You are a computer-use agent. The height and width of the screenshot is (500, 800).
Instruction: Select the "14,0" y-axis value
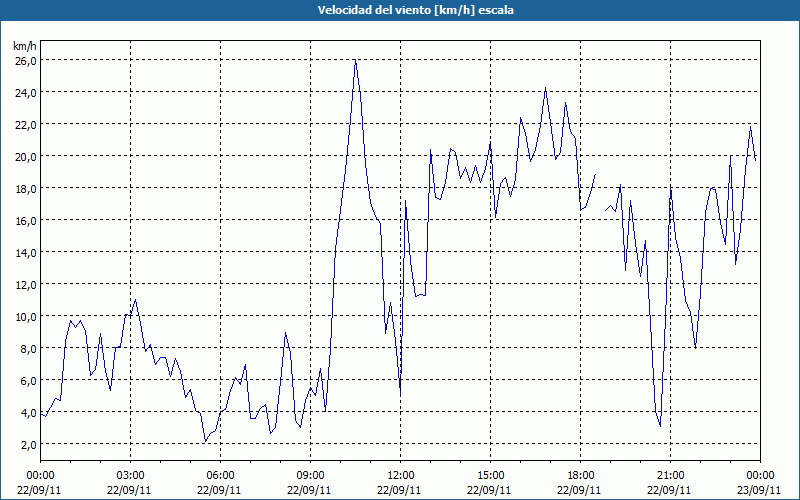(x=26, y=253)
